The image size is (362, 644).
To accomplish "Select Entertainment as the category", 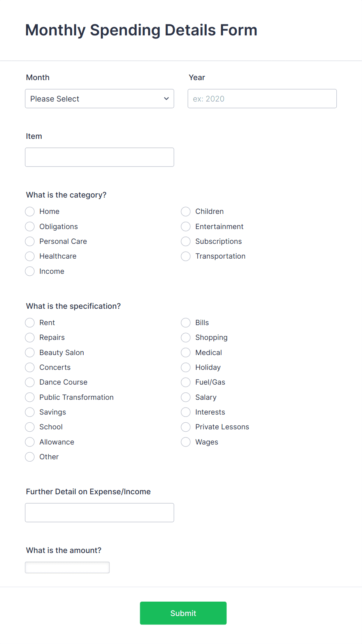I will click(x=186, y=226).
